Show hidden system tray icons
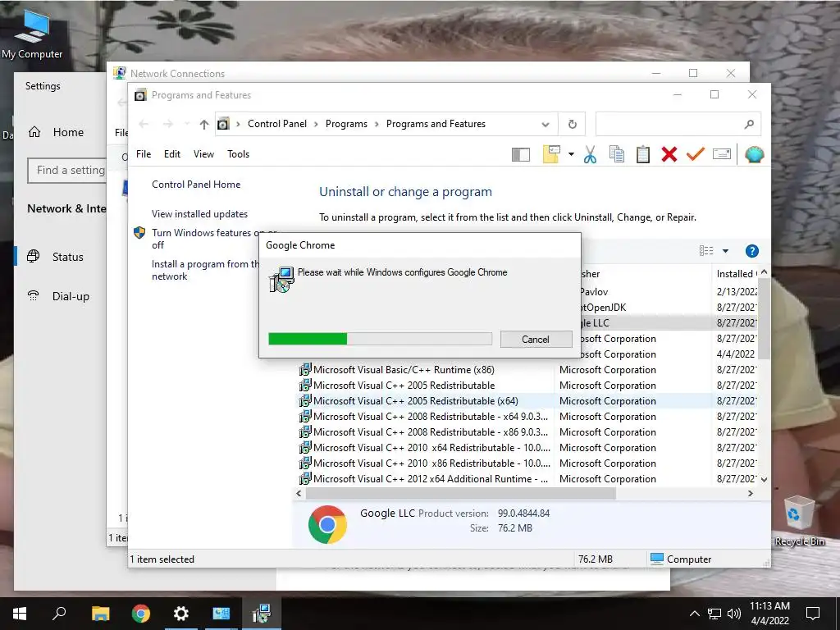This screenshot has width=840, height=630. pyautogui.click(x=694, y=614)
